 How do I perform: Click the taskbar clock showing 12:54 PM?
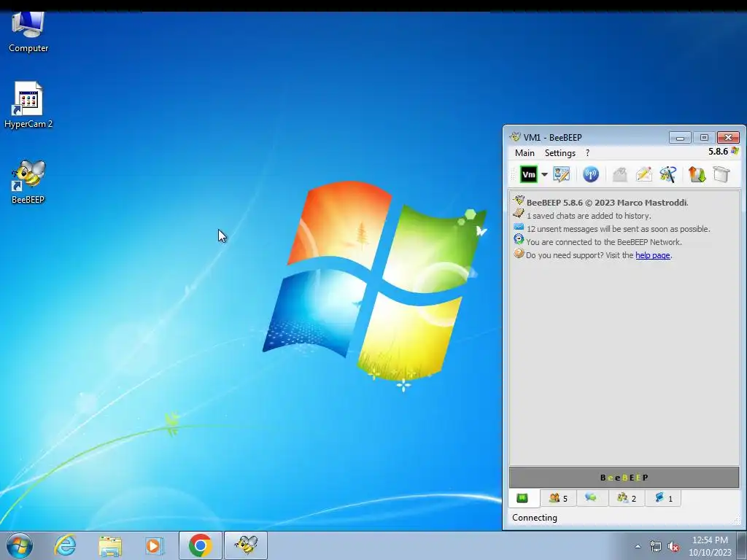click(x=710, y=546)
